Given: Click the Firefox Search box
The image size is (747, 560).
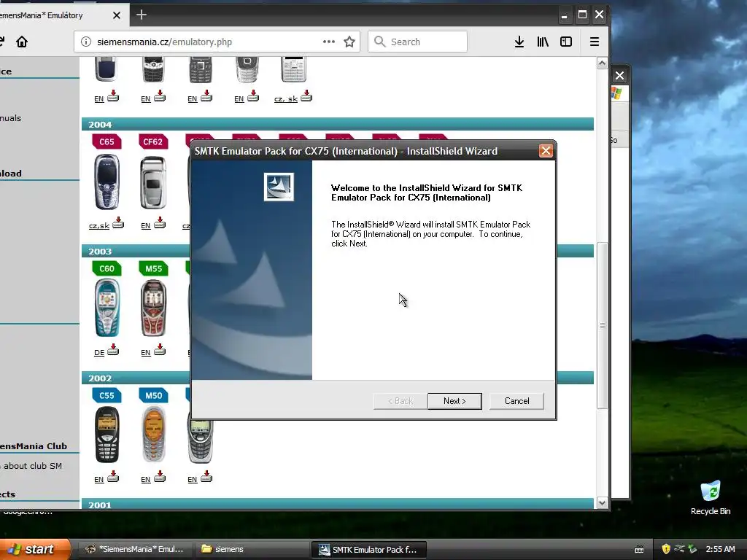Looking at the screenshot, I should (417, 42).
